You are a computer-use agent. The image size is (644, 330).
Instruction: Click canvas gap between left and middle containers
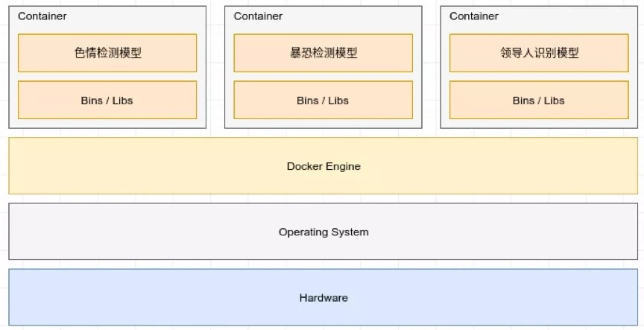pos(215,67)
